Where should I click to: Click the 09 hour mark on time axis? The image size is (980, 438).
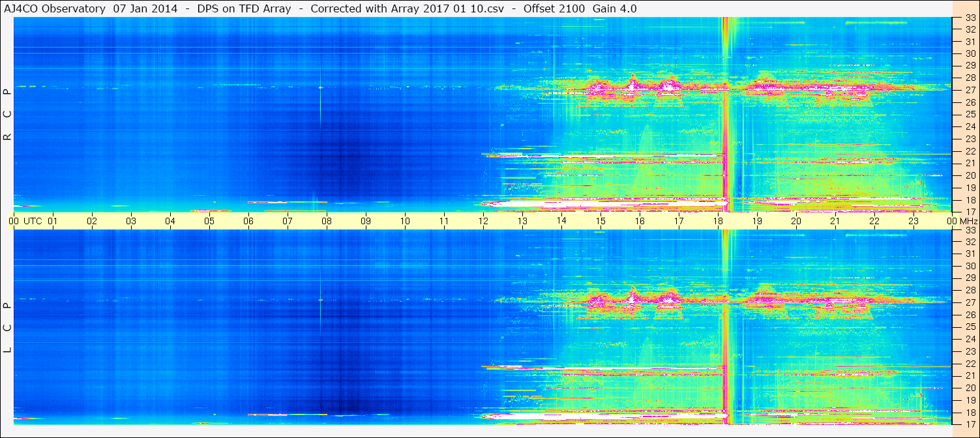[x=366, y=221]
